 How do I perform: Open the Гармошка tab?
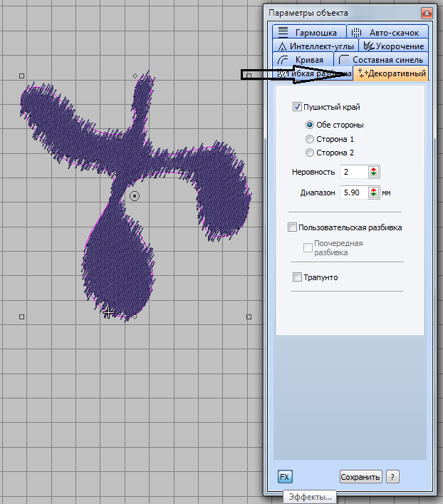[x=308, y=33]
